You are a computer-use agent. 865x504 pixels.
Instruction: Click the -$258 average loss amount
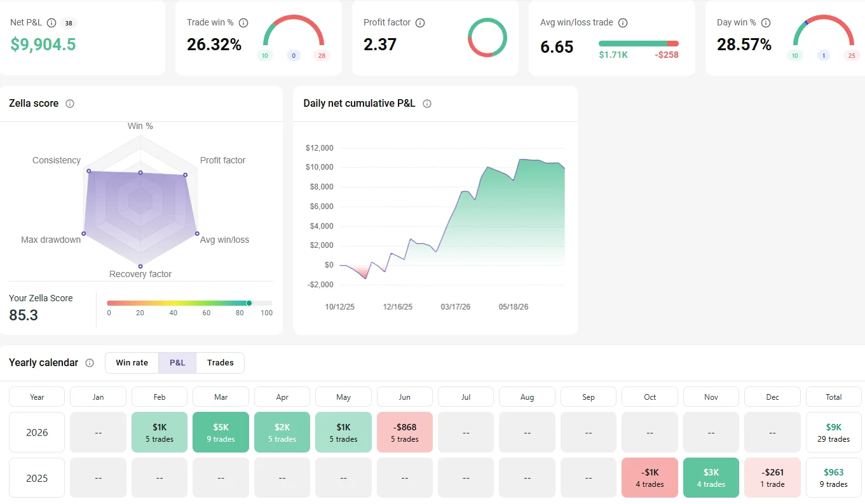point(667,55)
